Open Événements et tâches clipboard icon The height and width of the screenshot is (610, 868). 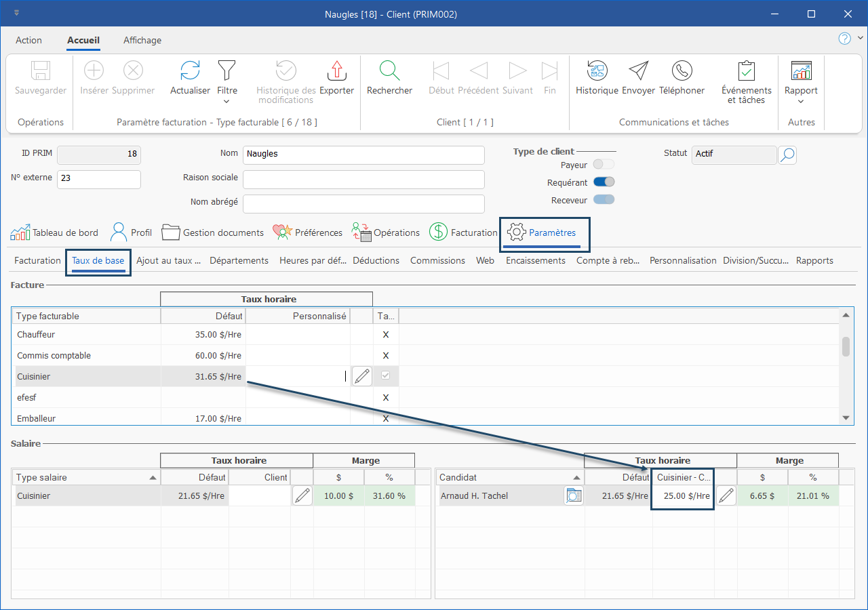click(x=746, y=71)
